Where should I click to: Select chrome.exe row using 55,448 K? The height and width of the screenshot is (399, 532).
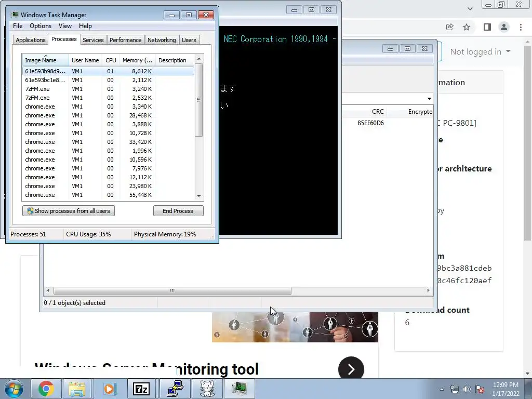click(108, 195)
